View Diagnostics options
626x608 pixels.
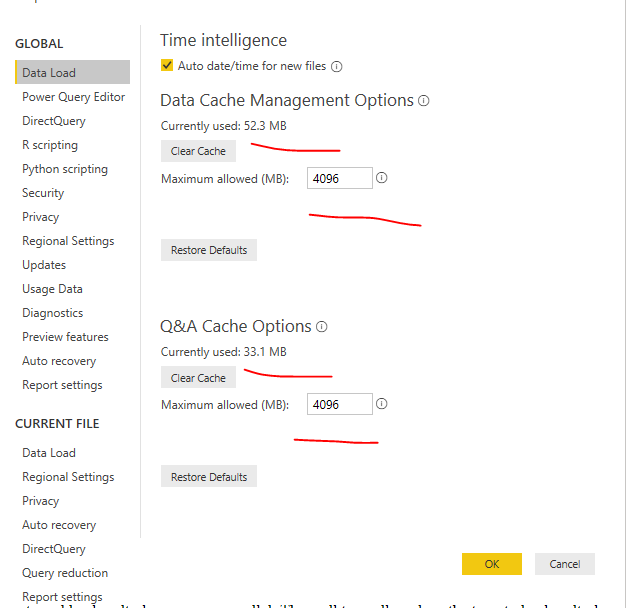click(53, 313)
